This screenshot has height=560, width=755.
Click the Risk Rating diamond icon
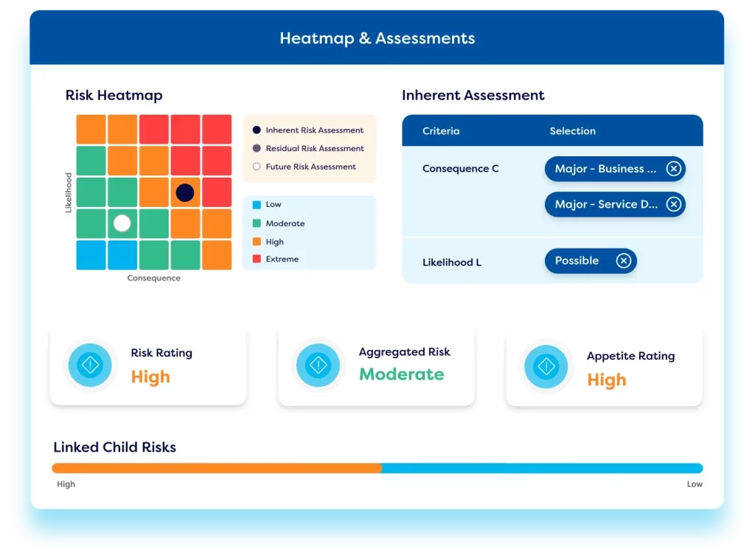90,364
